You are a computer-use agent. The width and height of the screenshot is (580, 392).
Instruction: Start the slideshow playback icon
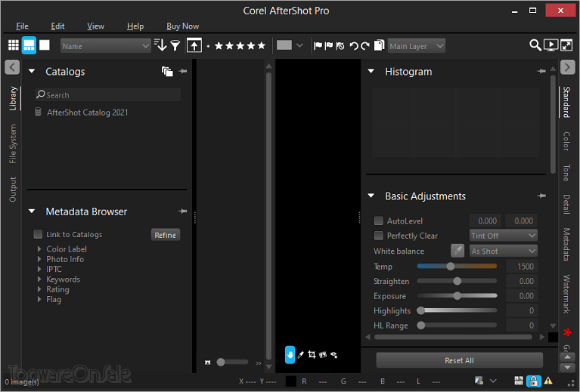[551, 45]
